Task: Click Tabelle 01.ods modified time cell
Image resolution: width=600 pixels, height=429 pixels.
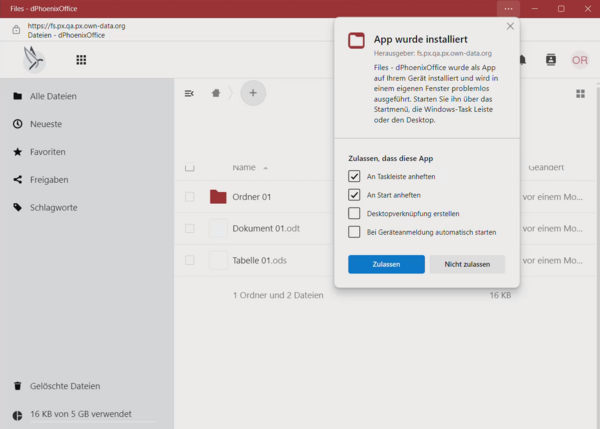Action: (553, 261)
